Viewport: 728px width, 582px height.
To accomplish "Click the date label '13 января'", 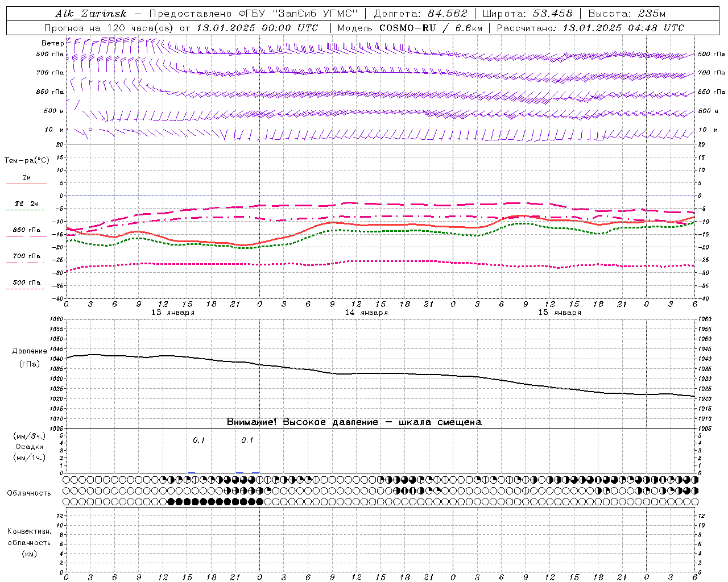I will (x=173, y=313).
